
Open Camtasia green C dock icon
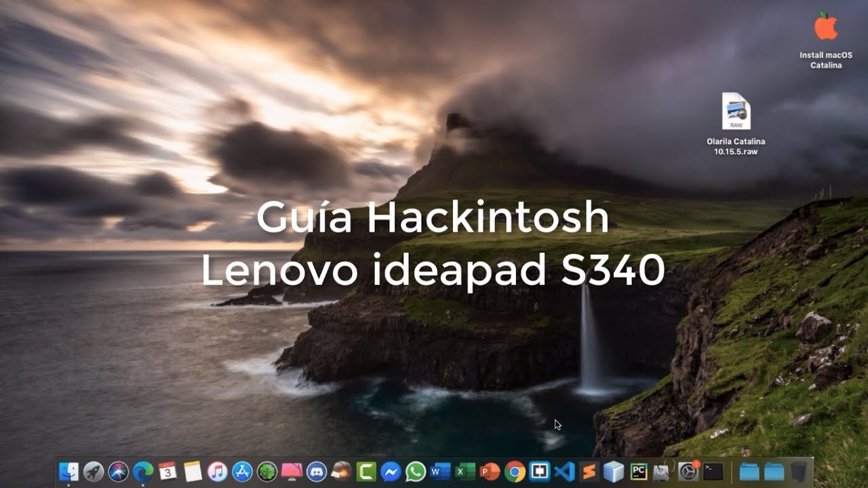(366, 471)
